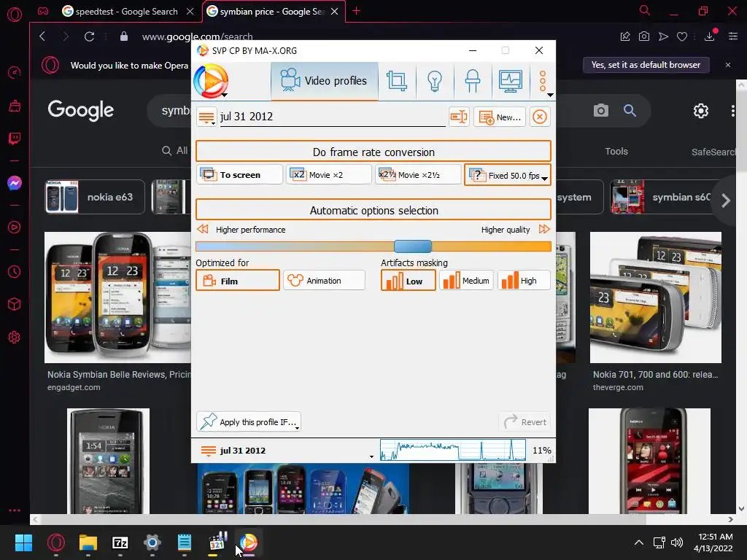Viewport: 747px width, 560px height.
Task: Open Opera tab search icon
Action: click(x=644, y=10)
